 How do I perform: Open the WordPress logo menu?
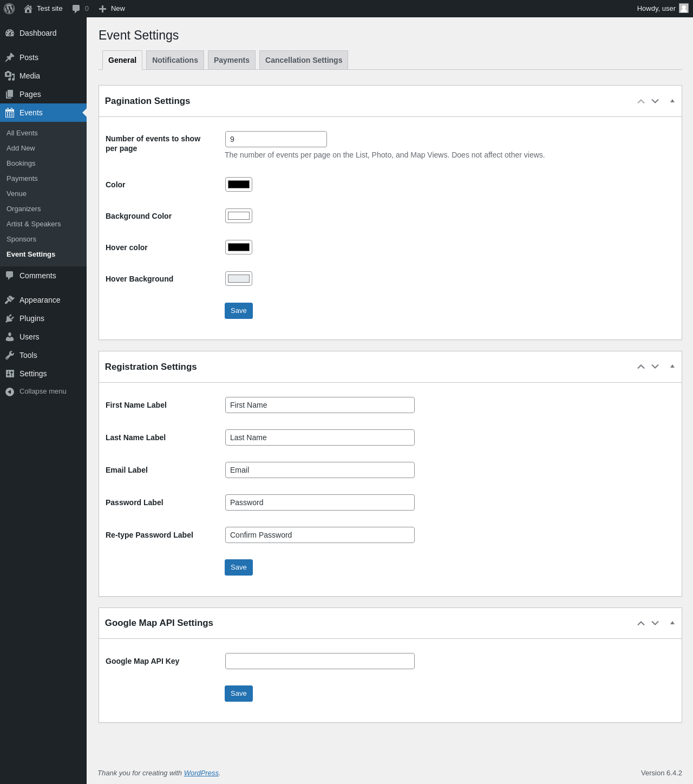point(9,9)
